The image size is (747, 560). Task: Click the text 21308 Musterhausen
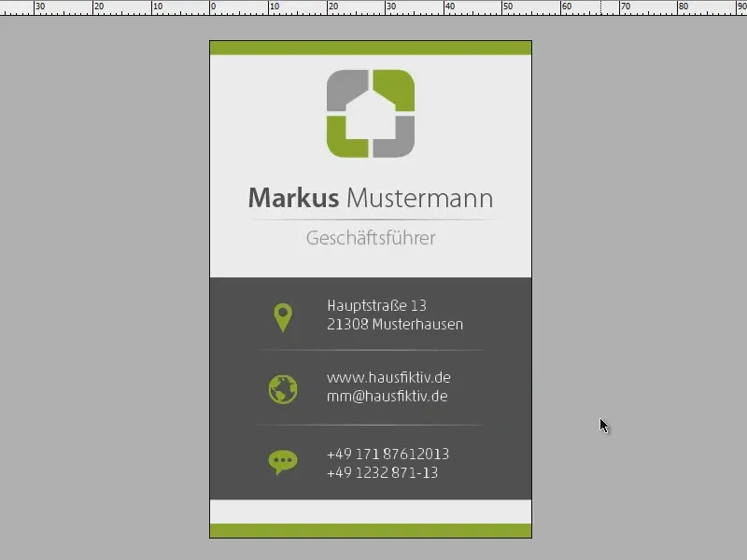pyautogui.click(x=395, y=324)
